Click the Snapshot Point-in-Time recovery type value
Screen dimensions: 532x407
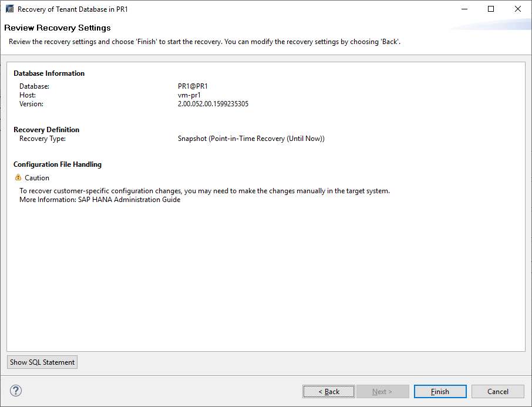(251, 139)
